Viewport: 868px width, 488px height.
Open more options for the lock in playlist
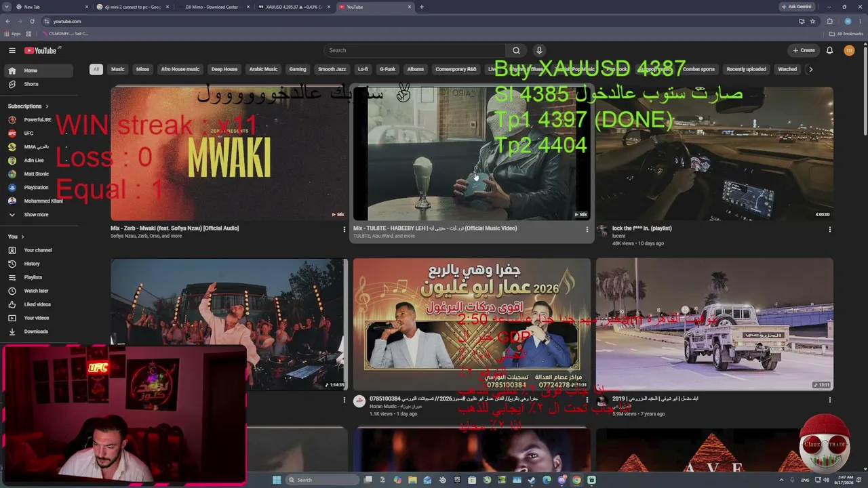click(x=829, y=230)
